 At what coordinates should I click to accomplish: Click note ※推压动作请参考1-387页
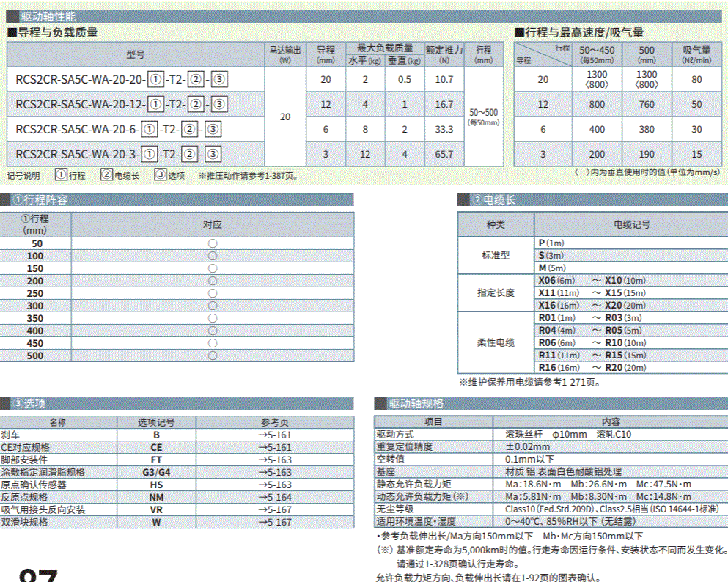coord(249,176)
